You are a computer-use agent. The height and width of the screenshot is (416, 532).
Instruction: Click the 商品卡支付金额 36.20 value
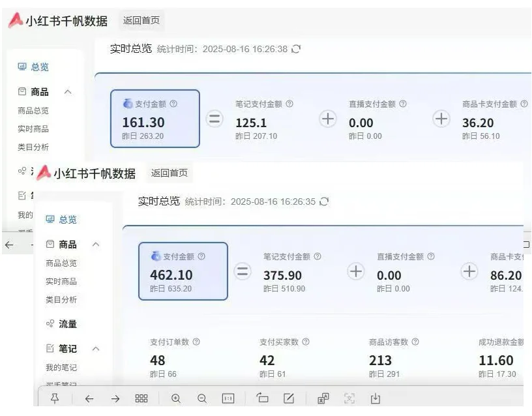point(478,123)
